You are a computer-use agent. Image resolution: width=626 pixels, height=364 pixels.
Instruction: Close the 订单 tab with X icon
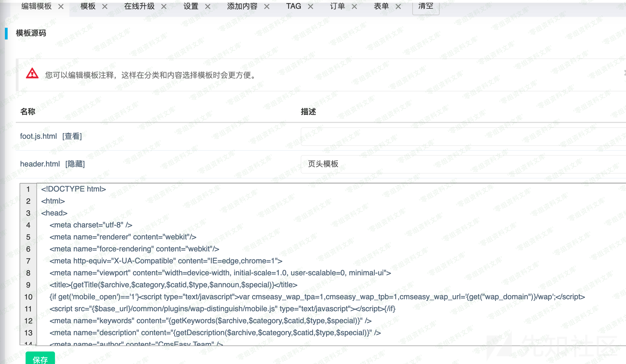(354, 7)
